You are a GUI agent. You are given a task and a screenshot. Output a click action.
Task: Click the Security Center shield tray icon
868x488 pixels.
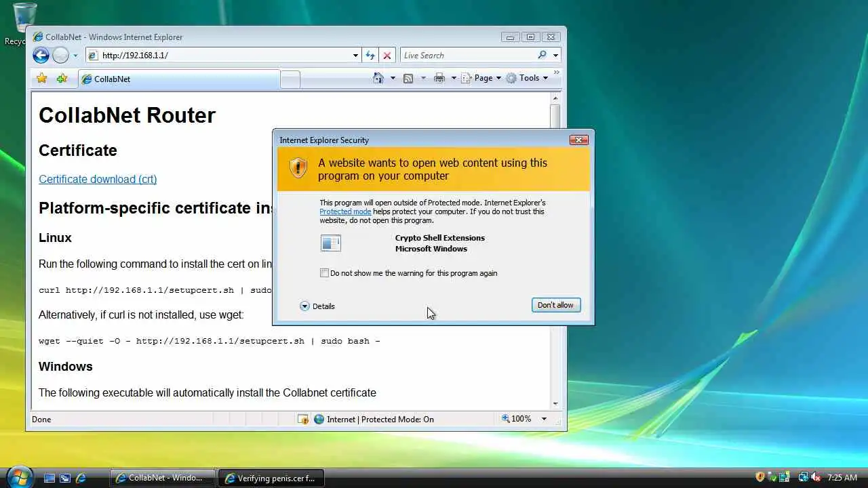(760, 477)
